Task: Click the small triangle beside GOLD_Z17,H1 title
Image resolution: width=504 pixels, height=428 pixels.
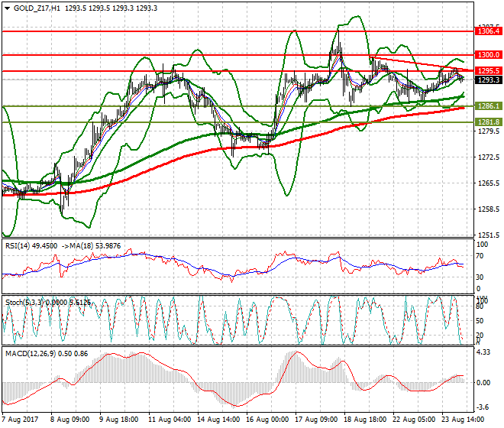Action: [x=6, y=8]
